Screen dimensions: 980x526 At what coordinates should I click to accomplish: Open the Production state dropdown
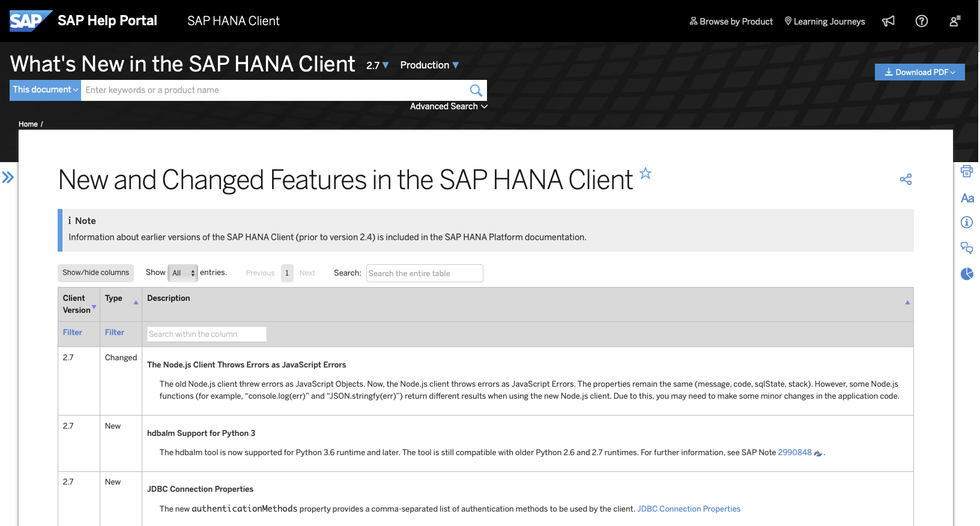click(x=429, y=65)
